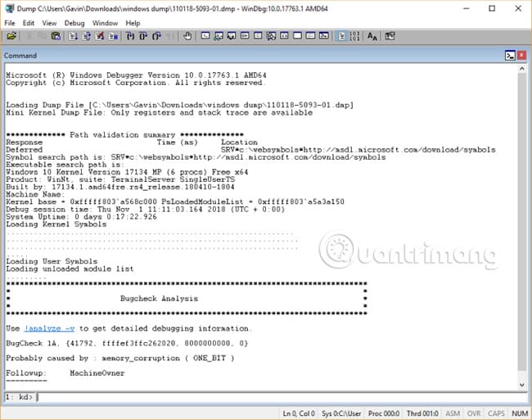Click the Paste icon in the toolbar
The image size is (532, 420).
coord(56,36)
